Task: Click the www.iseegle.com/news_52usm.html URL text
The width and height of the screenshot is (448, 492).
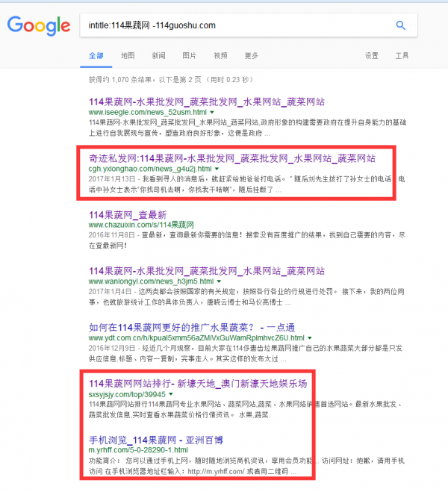Action: click(148, 112)
